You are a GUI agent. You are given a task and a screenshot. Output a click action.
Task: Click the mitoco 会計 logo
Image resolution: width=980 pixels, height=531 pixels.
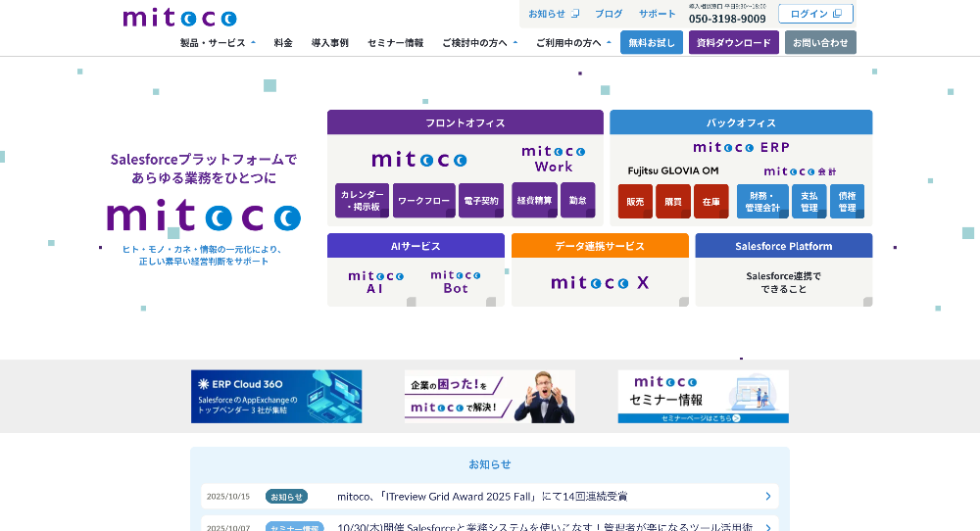point(800,171)
